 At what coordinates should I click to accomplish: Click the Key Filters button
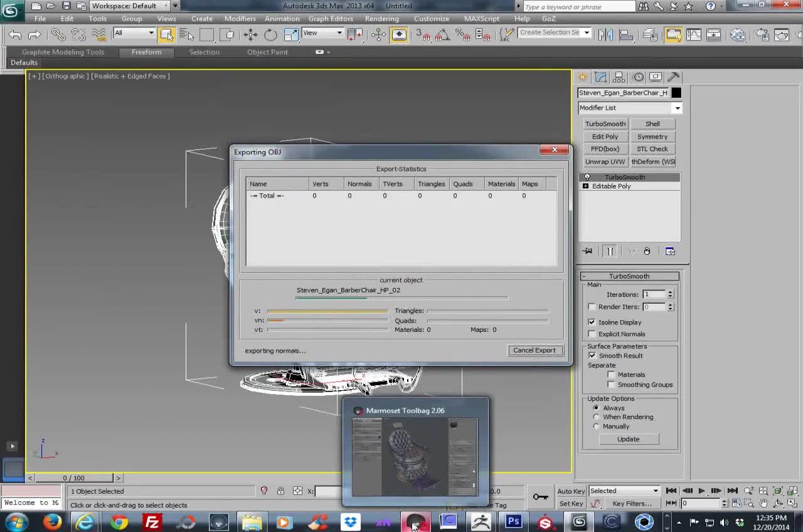(632, 504)
